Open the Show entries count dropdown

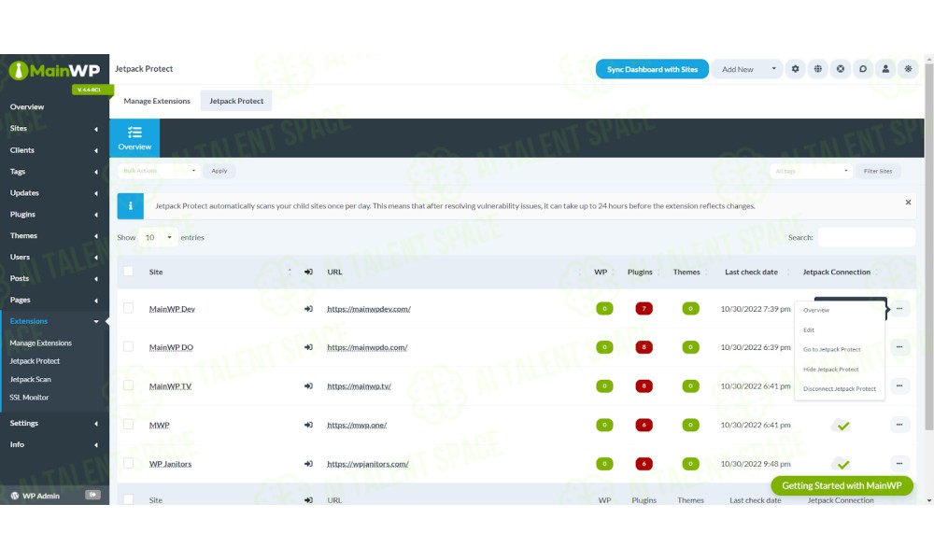pyautogui.click(x=159, y=237)
